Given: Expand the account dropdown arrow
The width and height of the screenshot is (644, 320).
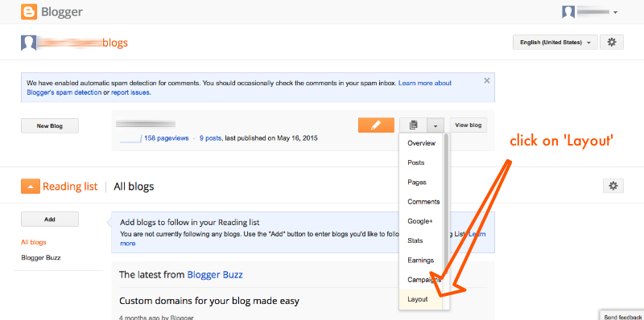Looking at the screenshot, I should tap(615, 12).
